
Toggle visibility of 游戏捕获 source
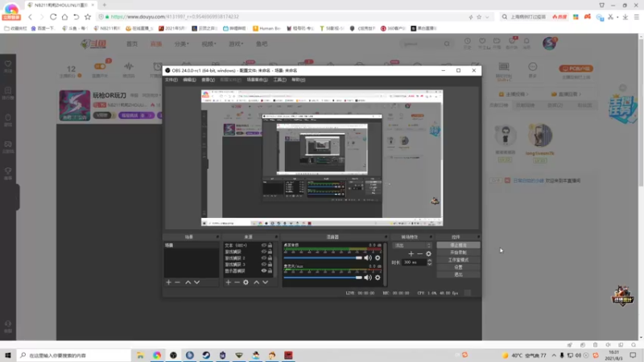pyautogui.click(x=264, y=252)
